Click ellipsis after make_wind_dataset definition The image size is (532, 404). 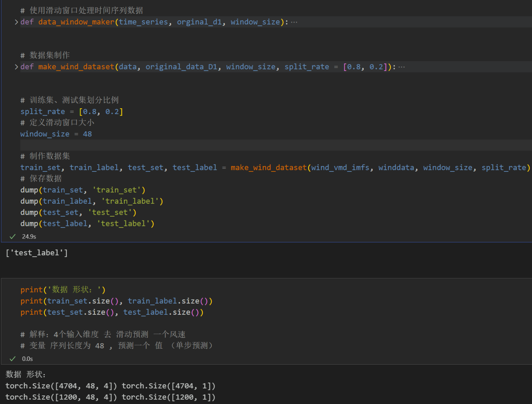coord(402,67)
